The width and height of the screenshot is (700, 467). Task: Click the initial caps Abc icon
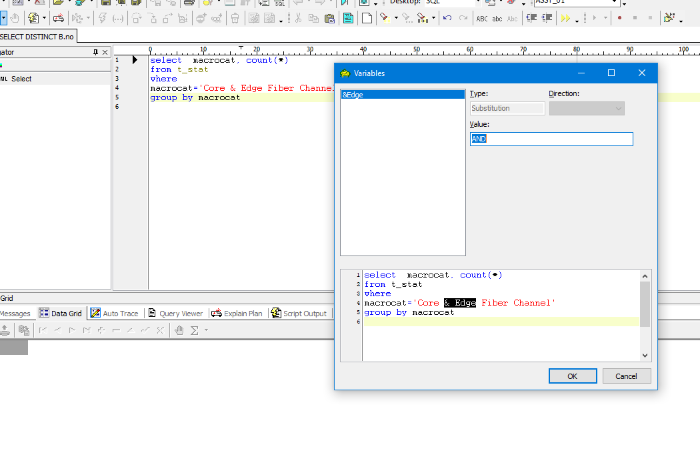pos(512,18)
